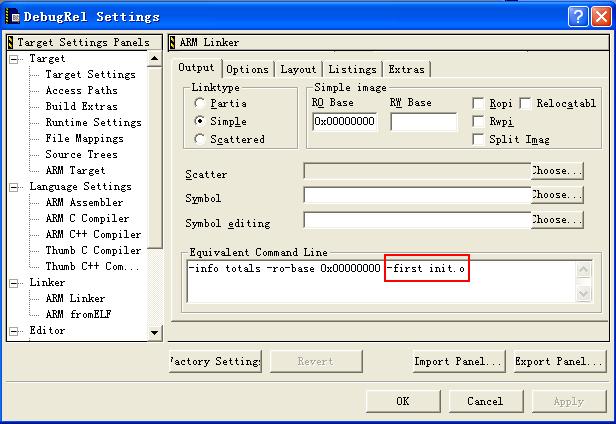Click the command line box scroll-up arrow
The width and height of the screenshot is (616, 424).
583,270
